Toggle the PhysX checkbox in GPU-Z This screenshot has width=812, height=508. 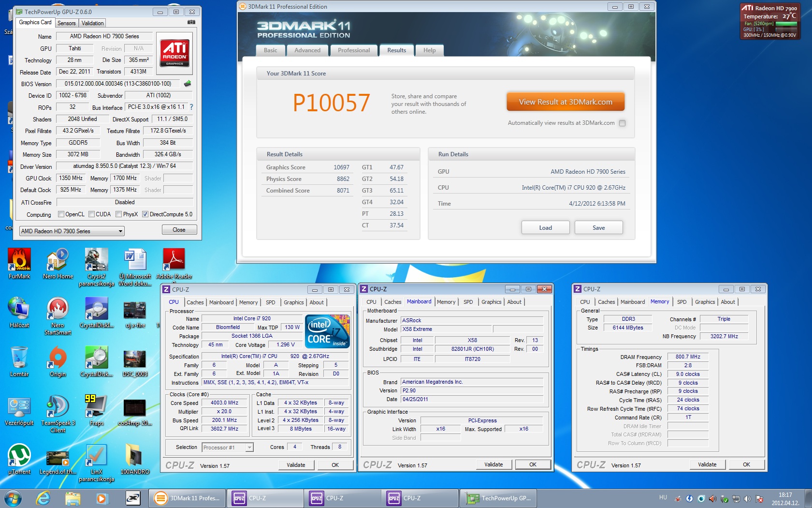(x=118, y=214)
